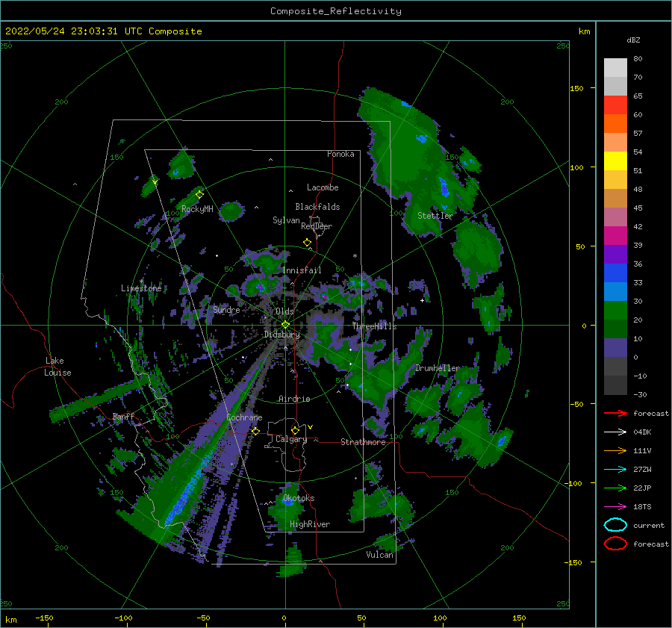Click the white asterisk marker near Limestone

click(141, 282)
